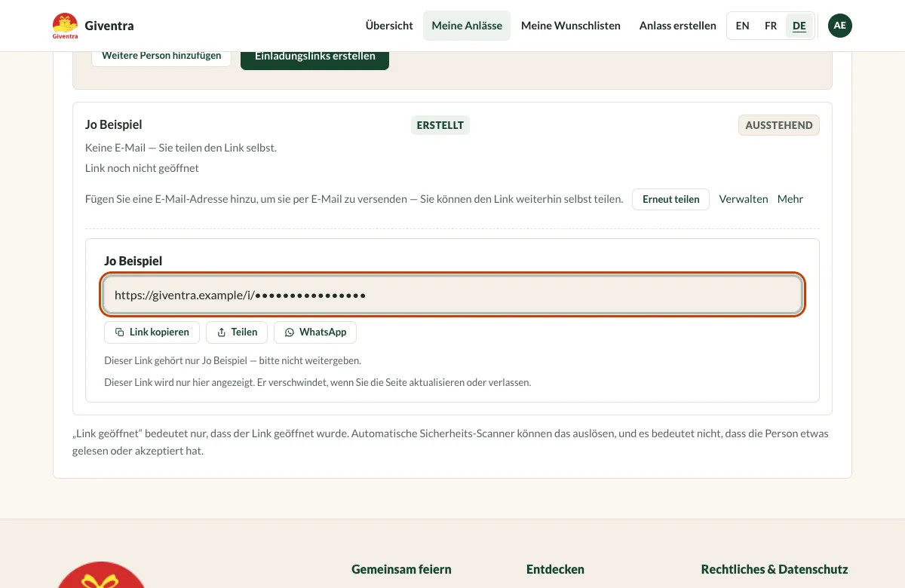Viewport: 905px width, 588px height.
Task: Focus the invitation link field
Action: 452,295
